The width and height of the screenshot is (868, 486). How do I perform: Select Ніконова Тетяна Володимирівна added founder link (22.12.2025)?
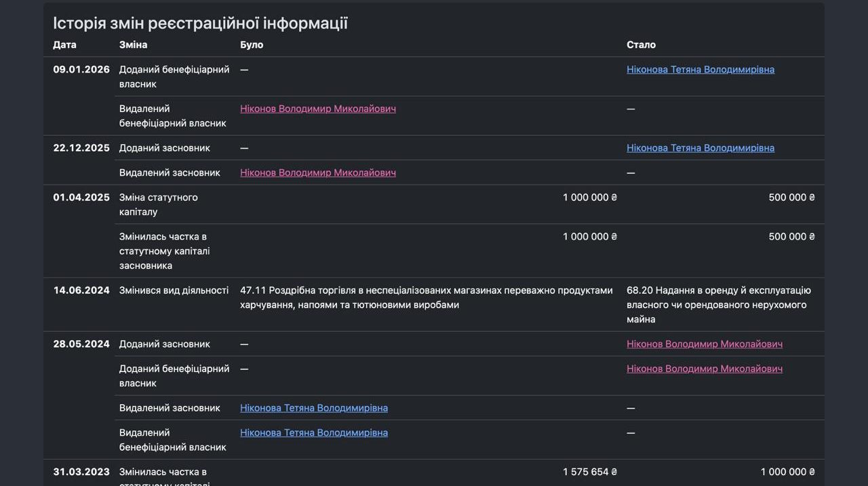click(700, 147)
